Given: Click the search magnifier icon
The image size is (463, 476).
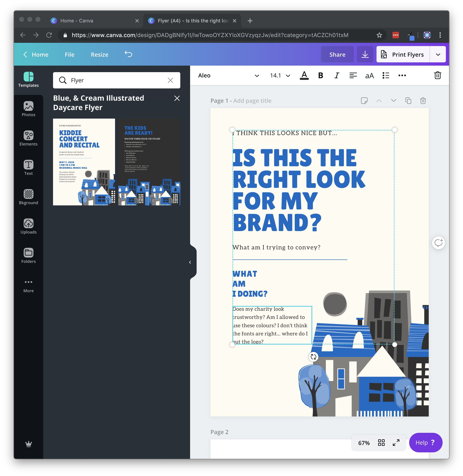Looking at the screenshot, I should 63,80.
